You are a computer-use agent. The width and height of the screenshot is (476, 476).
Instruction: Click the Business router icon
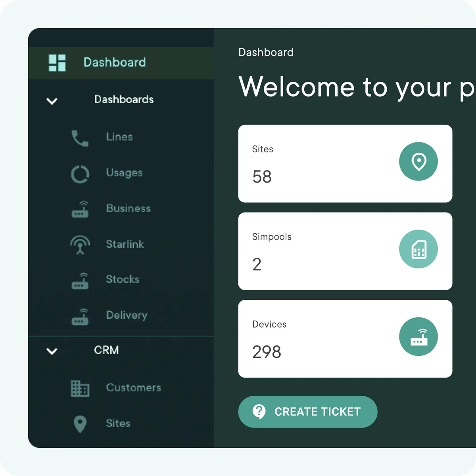(80, 210)
